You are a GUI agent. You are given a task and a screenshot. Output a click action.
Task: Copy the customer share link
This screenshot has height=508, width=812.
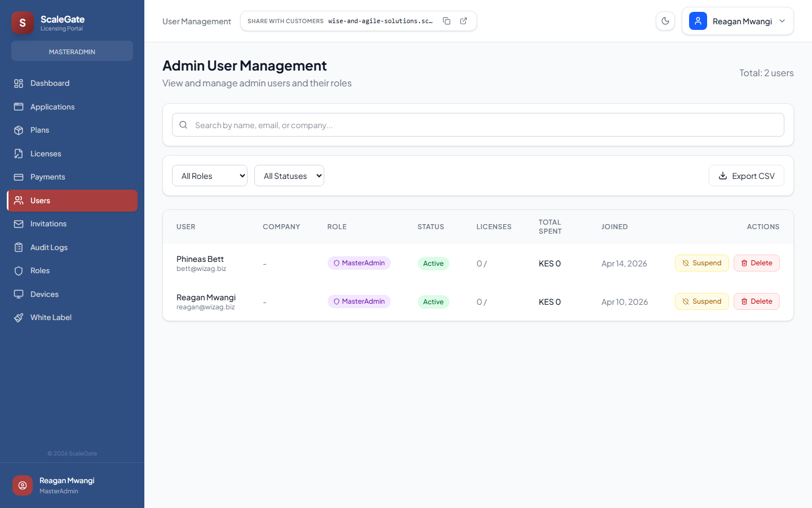click(x=447, y=20)
